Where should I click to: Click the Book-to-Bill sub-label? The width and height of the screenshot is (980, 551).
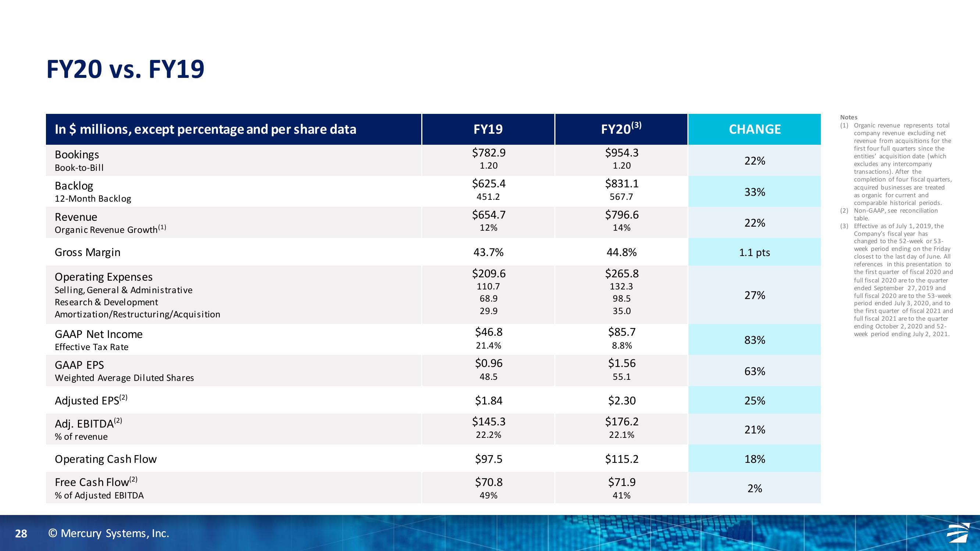coord(79,168)
